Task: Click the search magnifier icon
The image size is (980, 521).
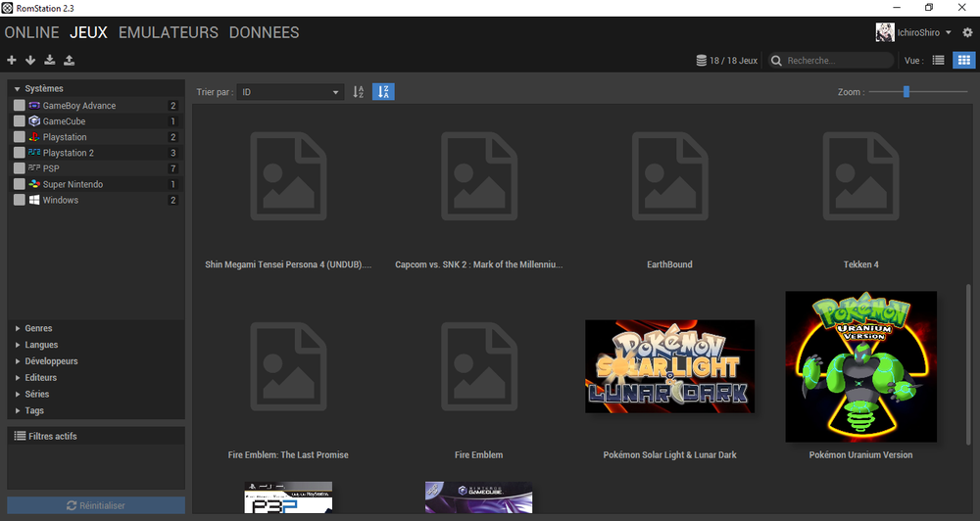Action: tap(776, 61)
